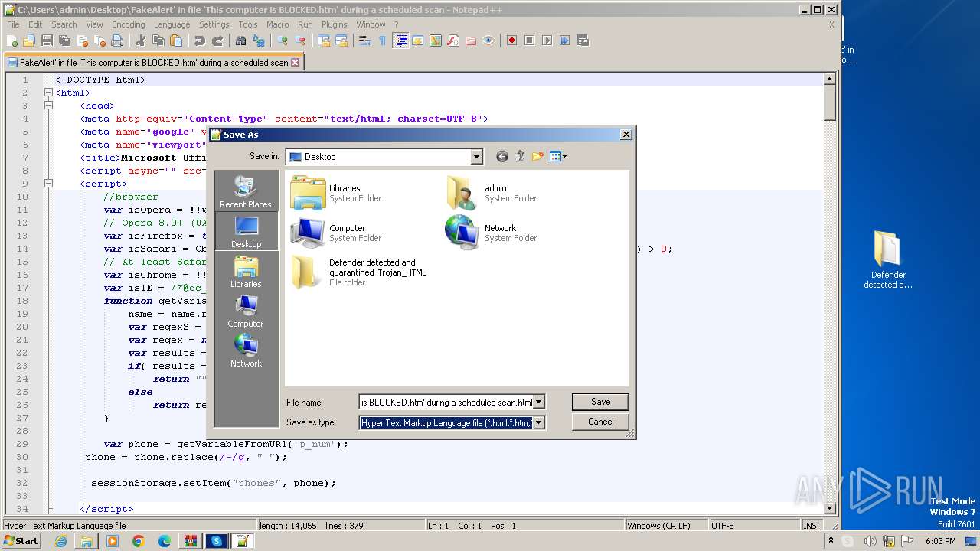Select the admin System Folder item
The image size is (980, 551).
490,192
